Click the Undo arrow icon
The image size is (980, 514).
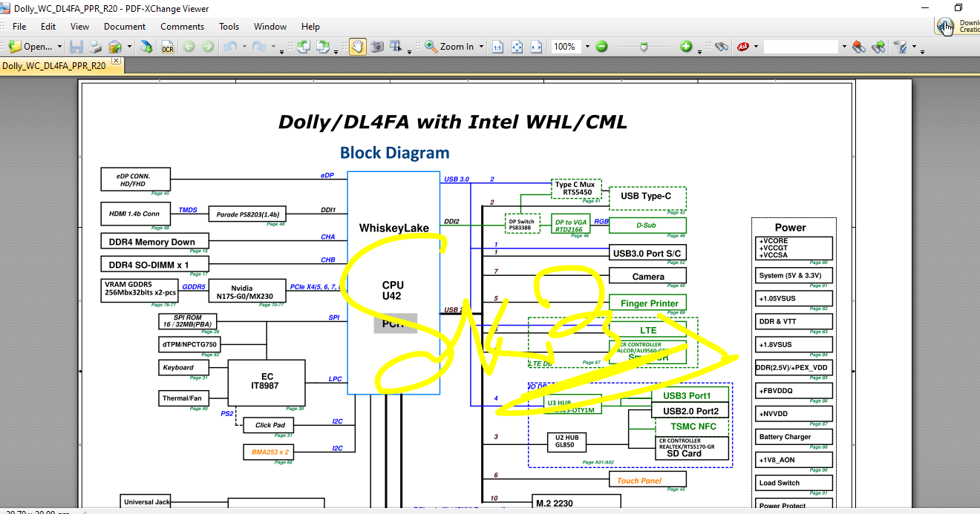tap(230, 46)
